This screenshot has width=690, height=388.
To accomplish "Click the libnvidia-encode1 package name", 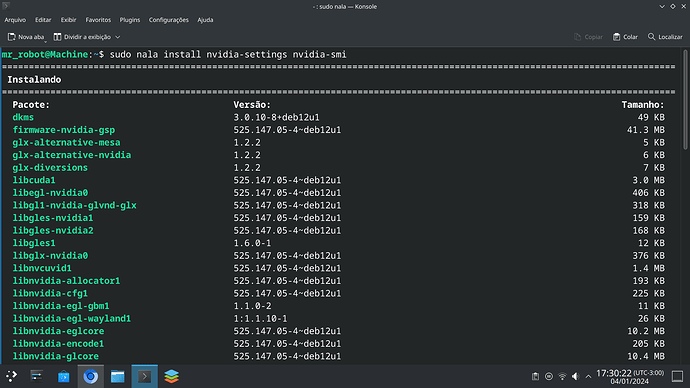I will [58, 344].
